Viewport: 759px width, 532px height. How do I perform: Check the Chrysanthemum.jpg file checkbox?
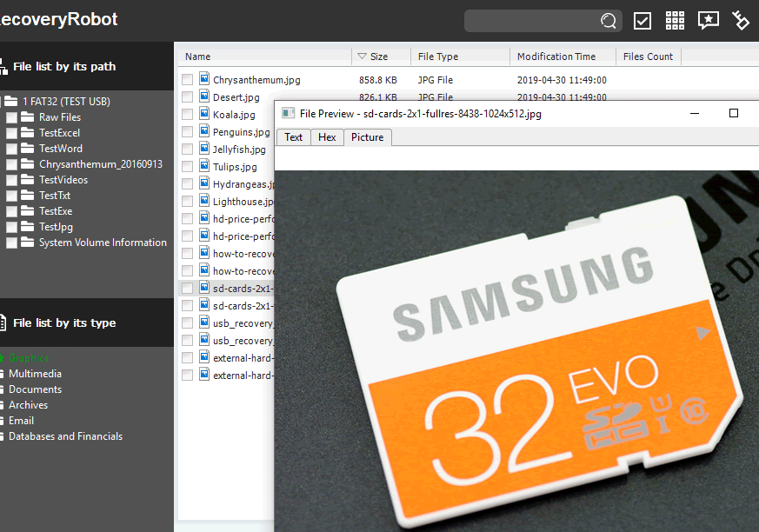[x=187, y=79]
